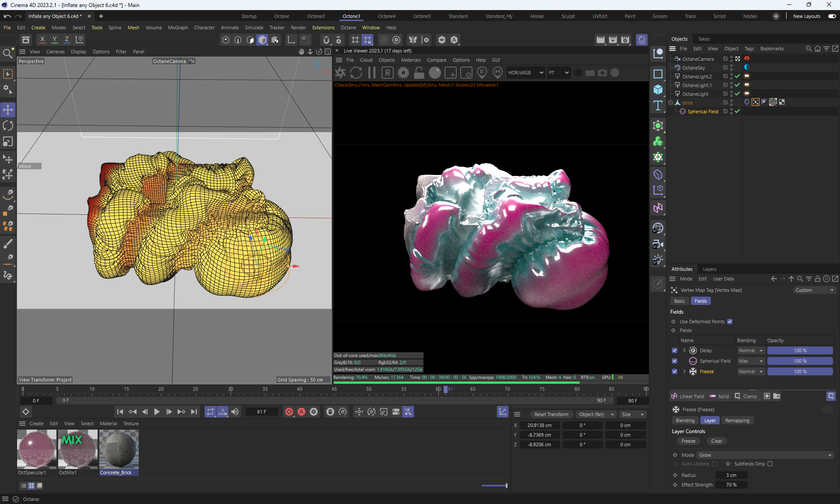The image size is (840, 504).
Task: Open the MoGraph menu
Action: click(x=178, y=28)
